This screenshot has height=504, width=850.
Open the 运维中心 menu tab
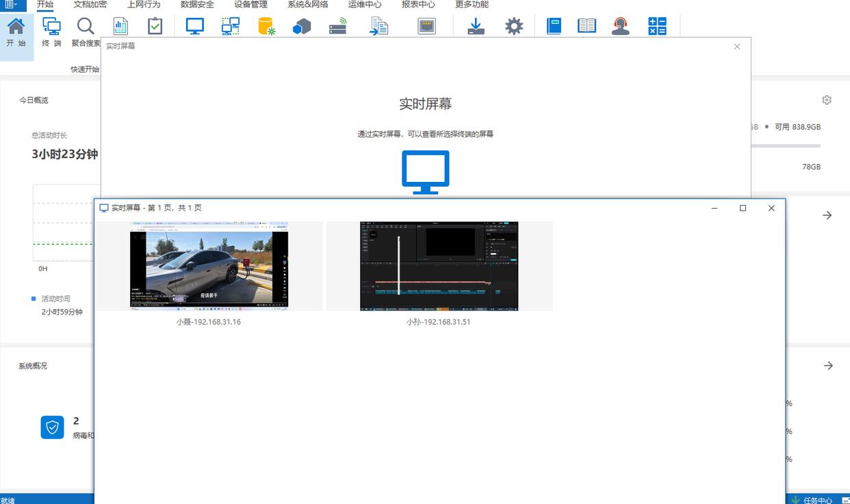365,5
